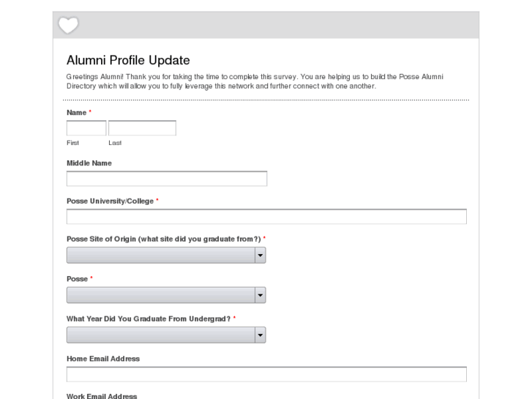532x399 pixels.
Task: Focus the Last name input field
Action: pos(142,128)
